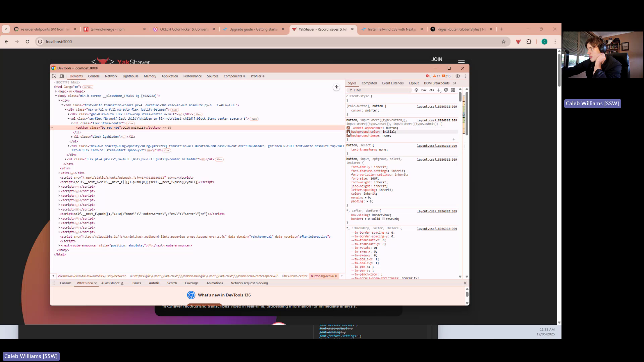Focus the address bar showing localhost:3000
The width and height of the screenshot is (644, 362).
point(268,42)
